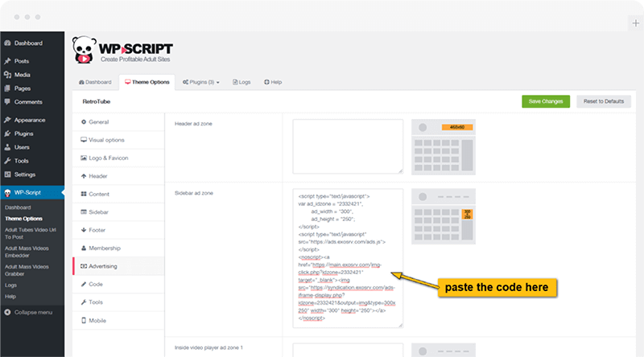Click the Sidebar layout icon
644x357 pixels.
84,212
